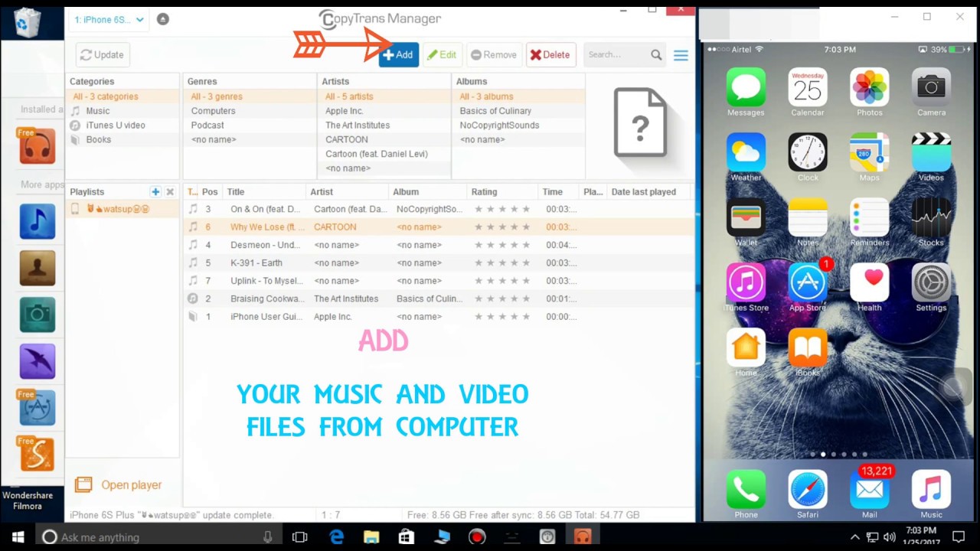Click the Add button in CopyTrans Manager
Image resolution: width=980 pixels, height=551 pixels.
(x=398, y=55)
